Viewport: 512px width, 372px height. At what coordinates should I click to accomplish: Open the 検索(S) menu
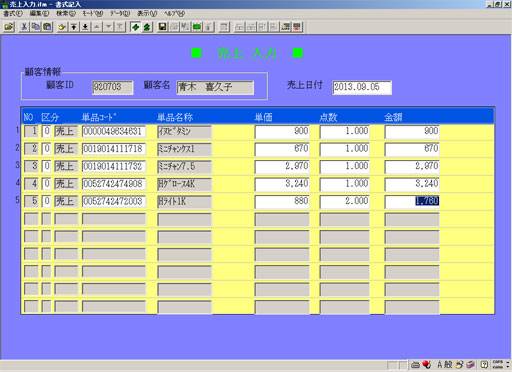(x=66, y=13)
